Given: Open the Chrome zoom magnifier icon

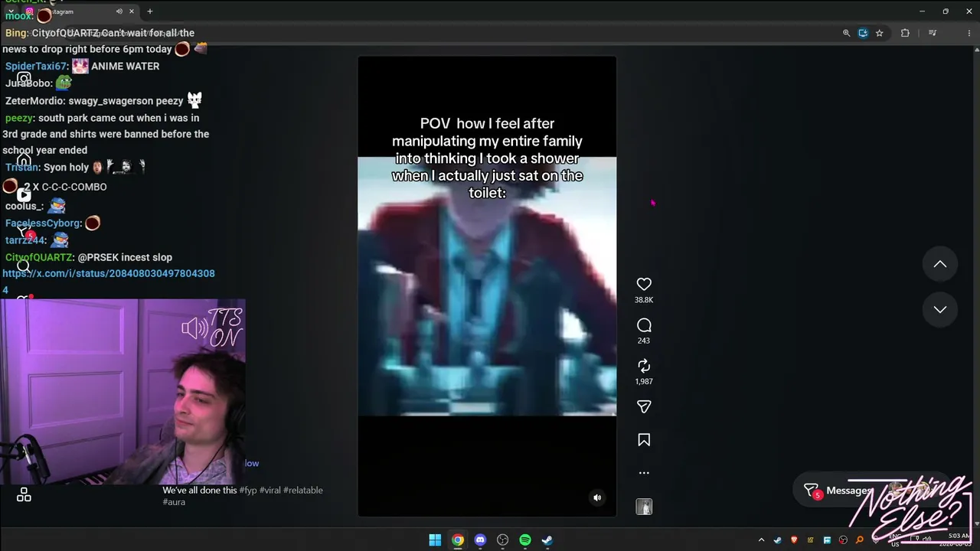Looking at the screenshot, I should tap(846, 33).
